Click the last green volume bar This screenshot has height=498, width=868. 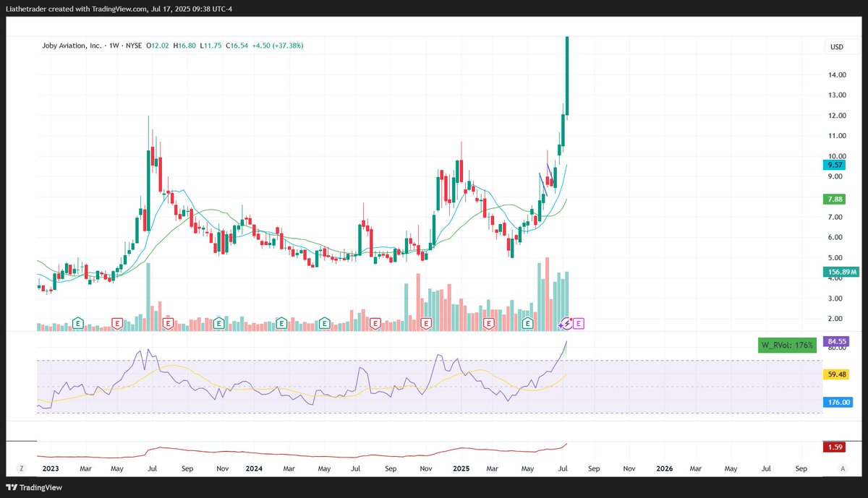point(568,301)
